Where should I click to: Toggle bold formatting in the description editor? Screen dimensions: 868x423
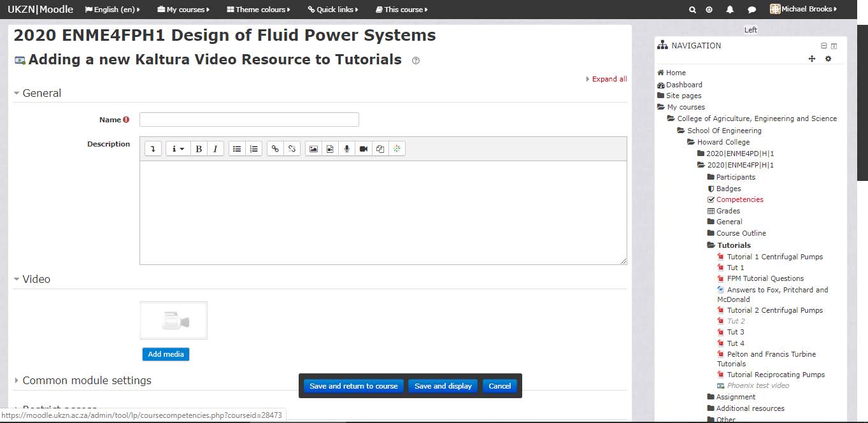coord(199,149)
